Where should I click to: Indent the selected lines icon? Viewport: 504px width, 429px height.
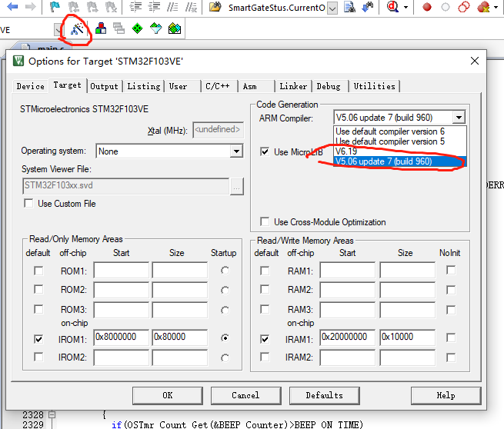135,7
